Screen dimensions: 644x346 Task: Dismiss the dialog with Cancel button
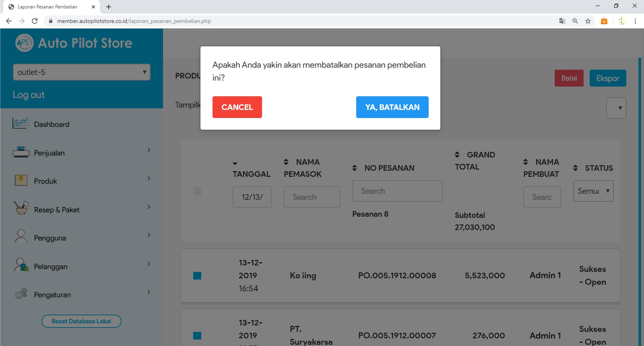coord(237,107)
